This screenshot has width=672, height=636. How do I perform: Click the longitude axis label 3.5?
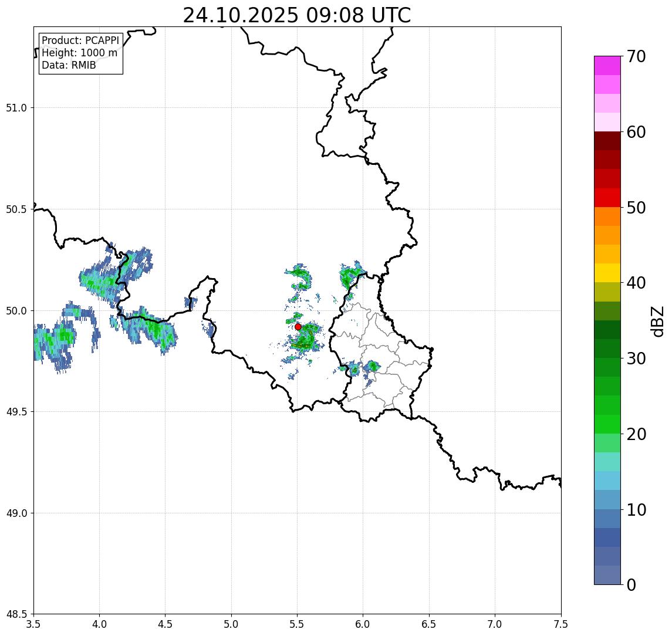pyautogui.click(x=33, y=624)
